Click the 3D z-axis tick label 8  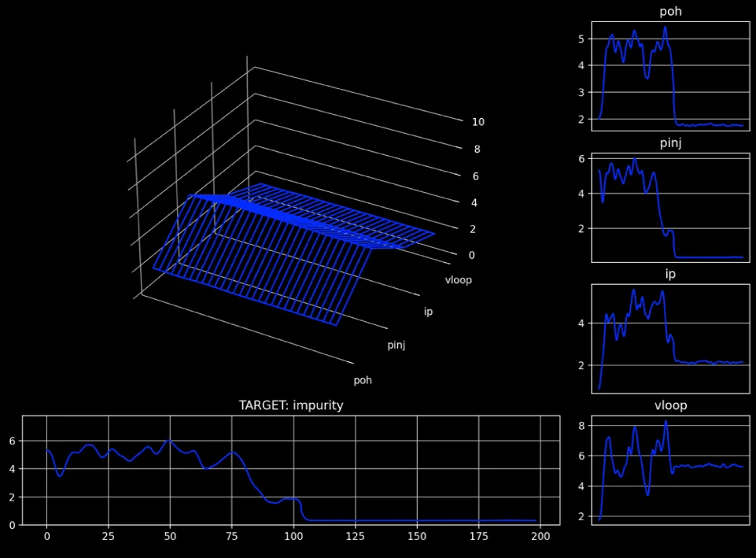(477, 150)
